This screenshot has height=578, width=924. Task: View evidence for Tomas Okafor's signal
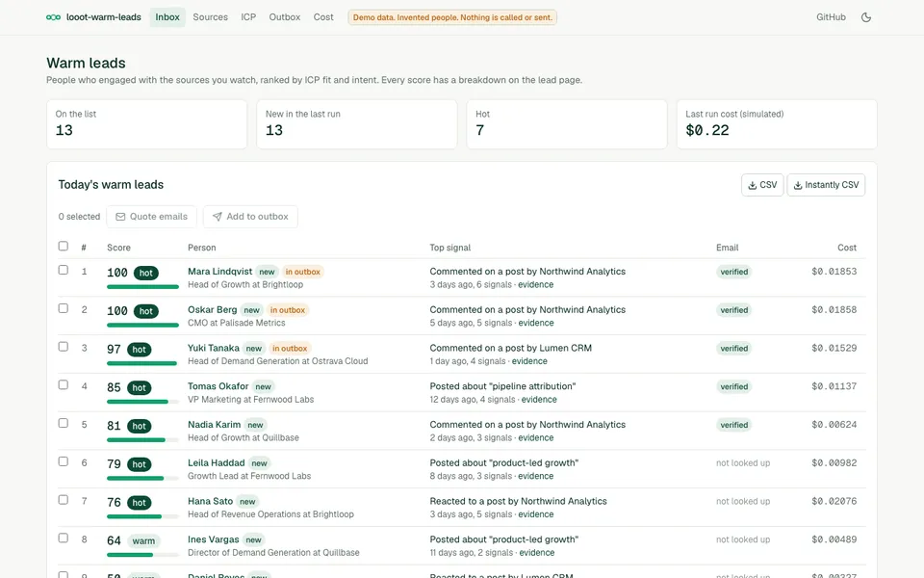[x=539, y=399]
